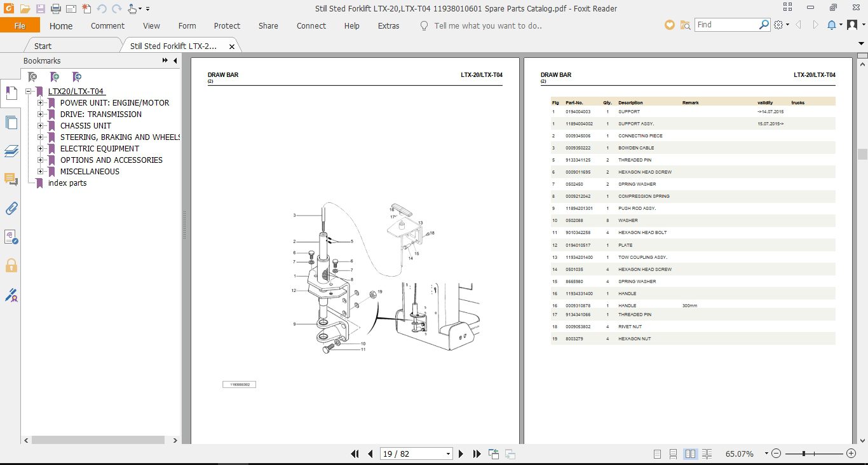This screenshot has height=465, width=868.
Task: Click the zoom out minus button
Action: pyautogui.click(x=777, y=454)
